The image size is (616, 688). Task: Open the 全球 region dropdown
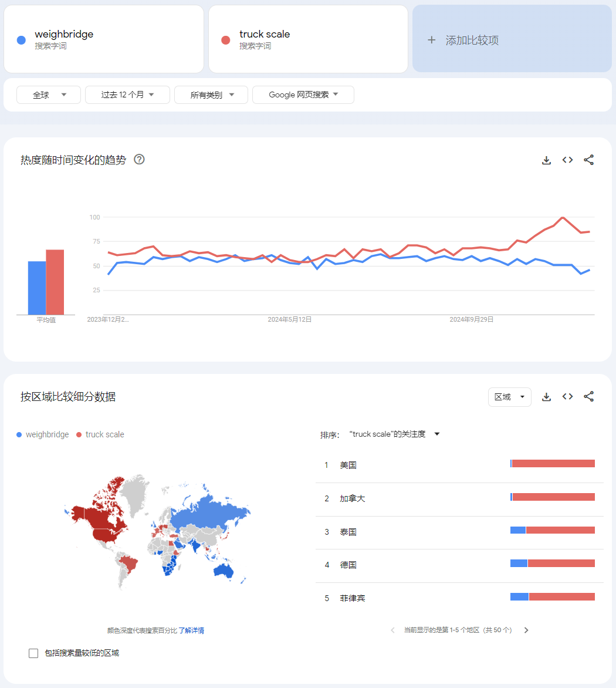pos(49,95)
